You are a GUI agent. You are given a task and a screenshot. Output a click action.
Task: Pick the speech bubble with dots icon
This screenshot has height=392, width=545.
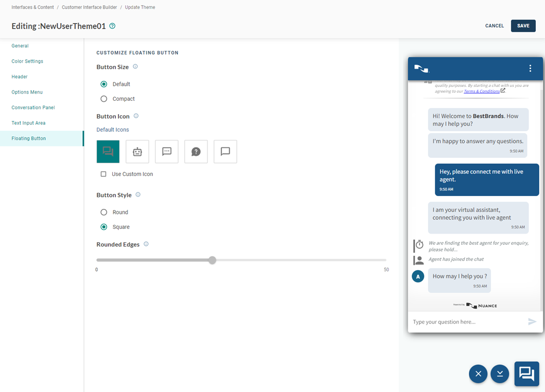tap(167, 152)
